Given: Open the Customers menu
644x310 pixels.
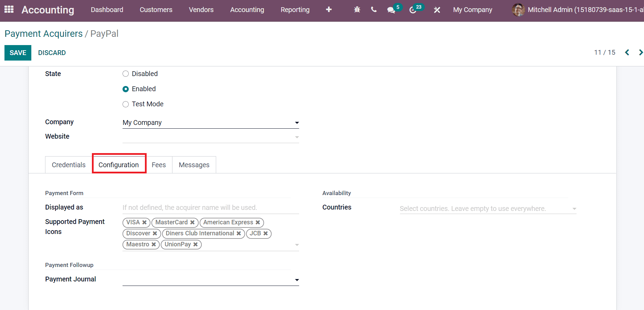Looking at the screenshot, I should coord(156,10).
